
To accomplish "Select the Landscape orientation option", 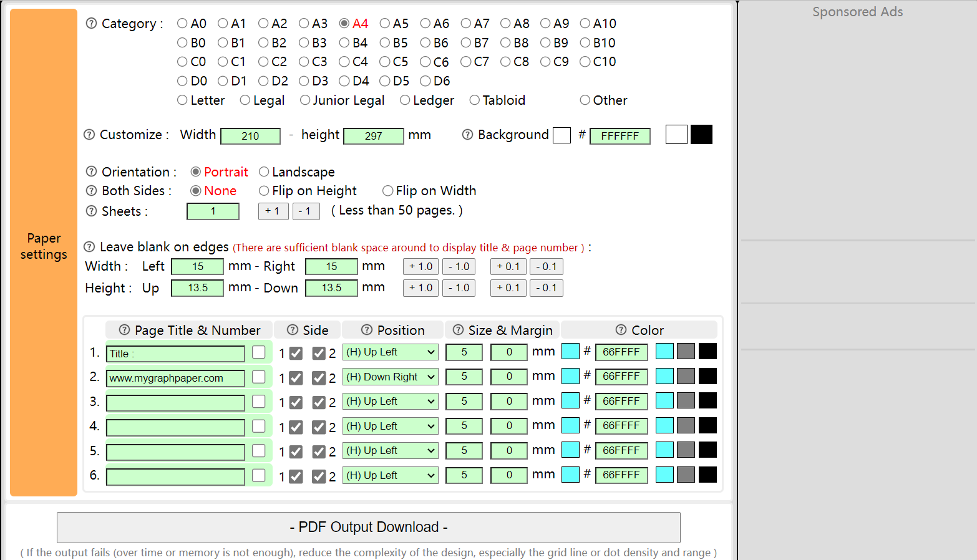I will tap(264, 171).
